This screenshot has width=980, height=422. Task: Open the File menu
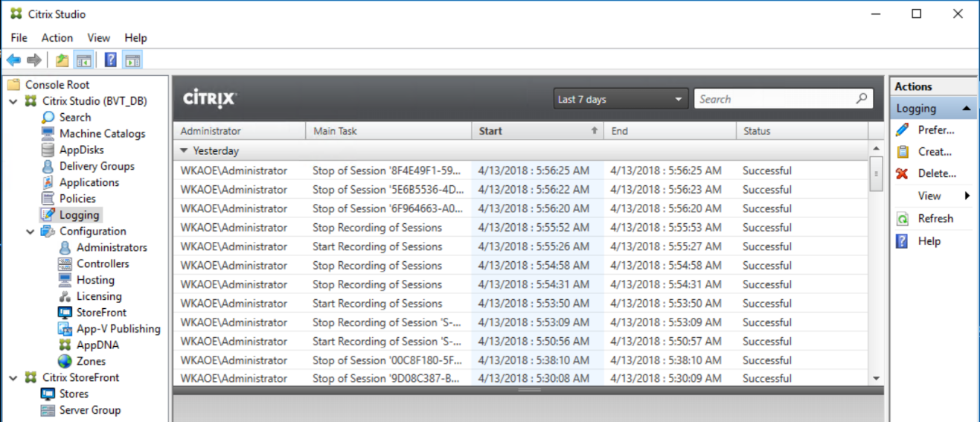19,38
